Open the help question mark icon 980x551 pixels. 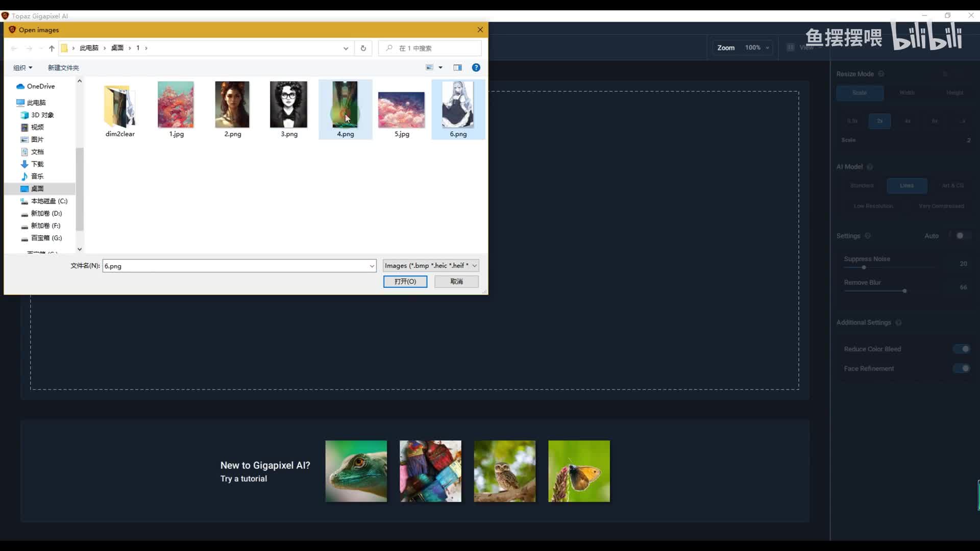476,67
